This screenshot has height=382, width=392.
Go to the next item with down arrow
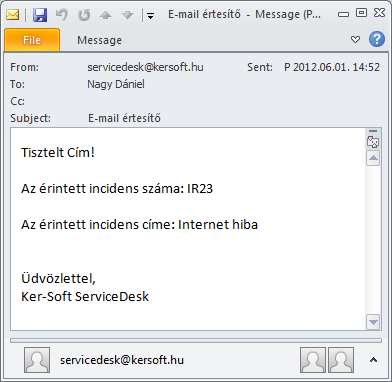click(128, 15)
